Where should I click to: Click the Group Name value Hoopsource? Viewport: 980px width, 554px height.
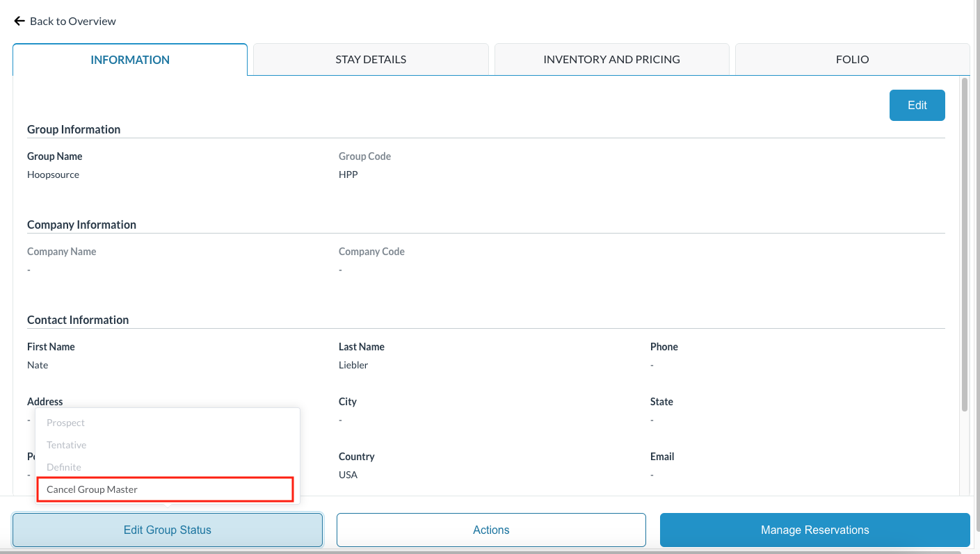pos(53,174)
